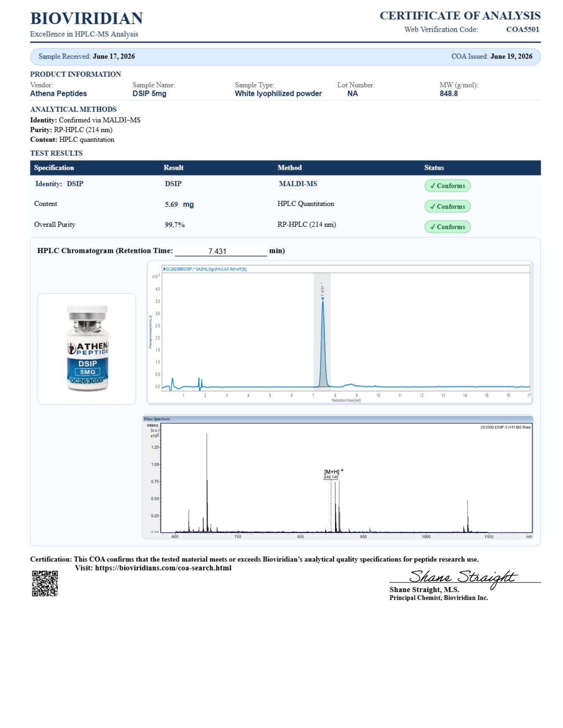Viewport: 563px width, 728px height.
Task: Click the ANALYTICAL METHODS section heading
Action: [73, 109]
